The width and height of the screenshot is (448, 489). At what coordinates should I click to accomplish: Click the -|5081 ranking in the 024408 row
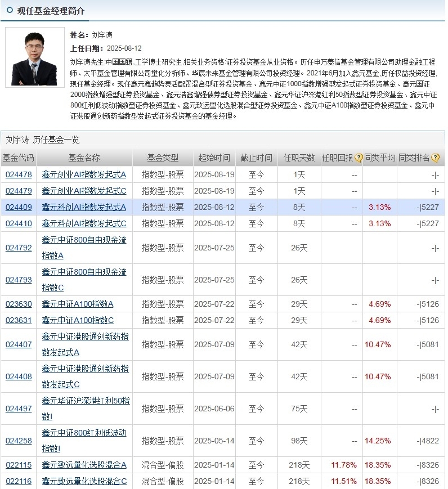tap(428, 376)
